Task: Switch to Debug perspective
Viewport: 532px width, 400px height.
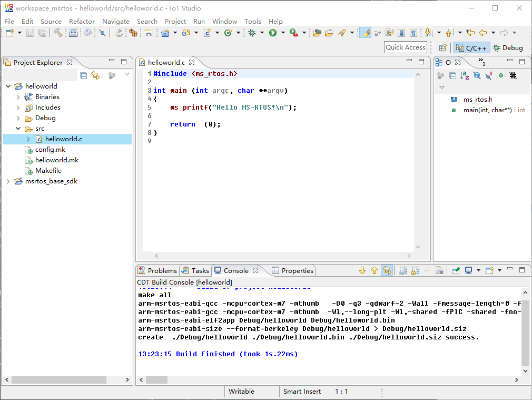Action: 508,47
